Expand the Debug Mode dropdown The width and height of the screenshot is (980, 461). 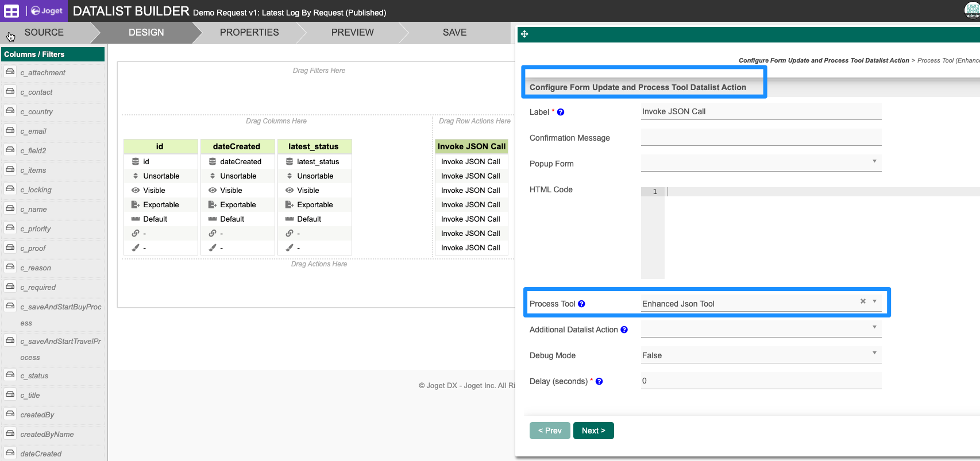pyautogui.click(x=761, y=355)
